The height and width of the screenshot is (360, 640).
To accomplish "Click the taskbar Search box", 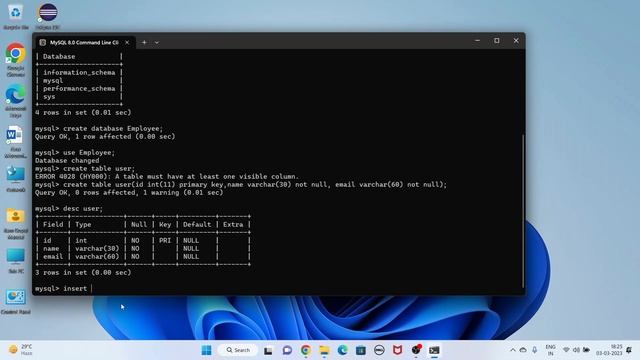I will [x=238, y=350].
